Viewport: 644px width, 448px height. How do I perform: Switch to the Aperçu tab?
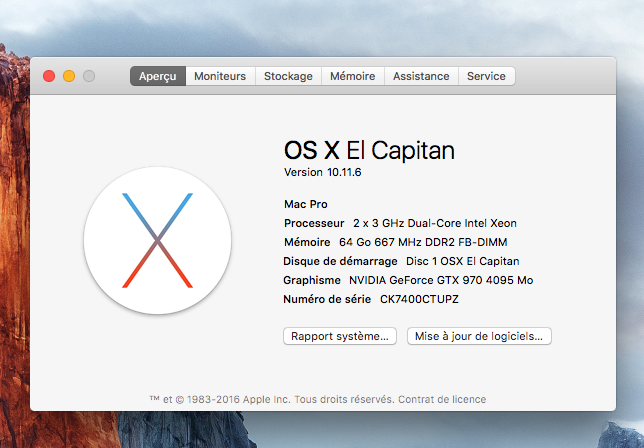158,76
